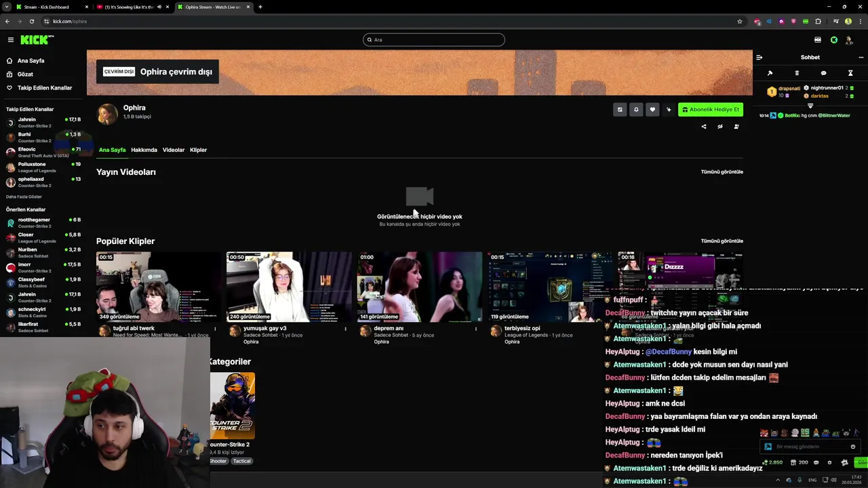Screen dimensions: 868x488
Task: Click the speech bubble icon below chat input
Action: pyautogui.click(x=816, y=463)
